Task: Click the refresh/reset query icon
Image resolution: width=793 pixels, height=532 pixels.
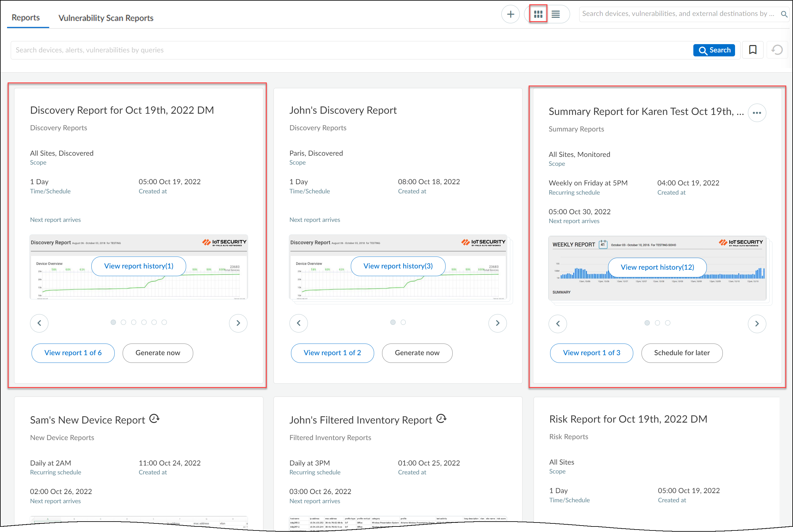Action: click(777, 50)
